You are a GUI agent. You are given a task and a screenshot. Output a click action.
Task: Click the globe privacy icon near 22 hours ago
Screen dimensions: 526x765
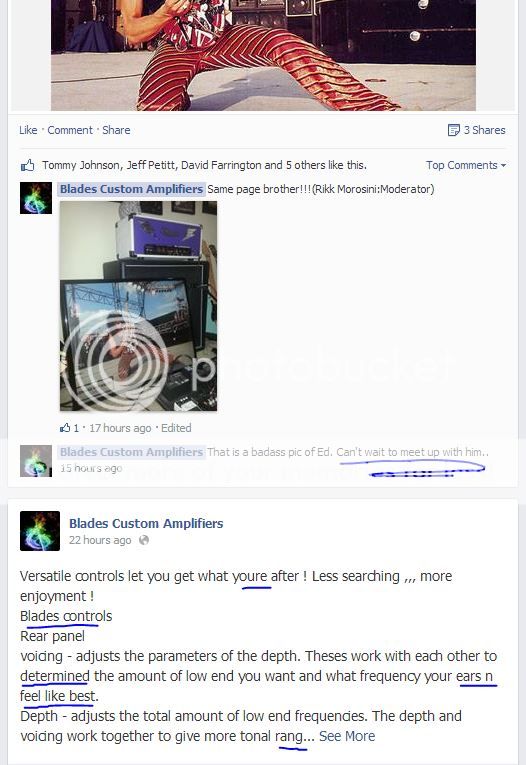143,540
